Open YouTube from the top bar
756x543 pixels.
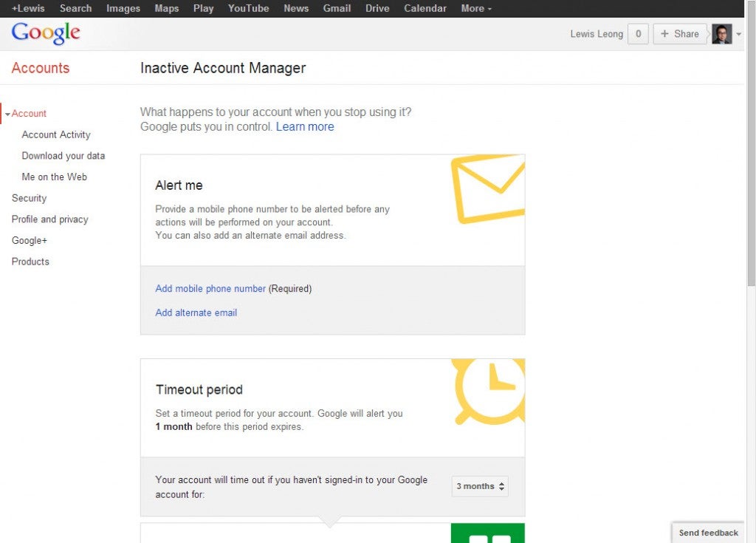click(x=248, y=8)
